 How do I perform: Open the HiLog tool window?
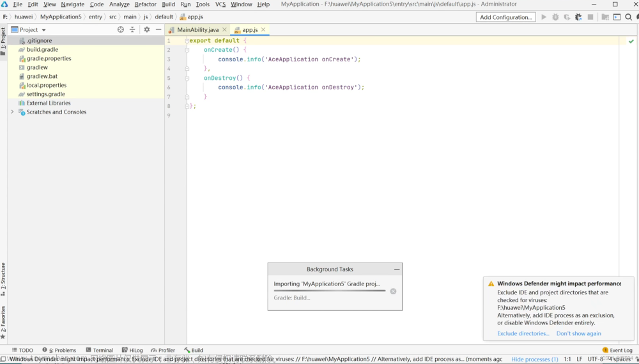[x=132, y=350]
